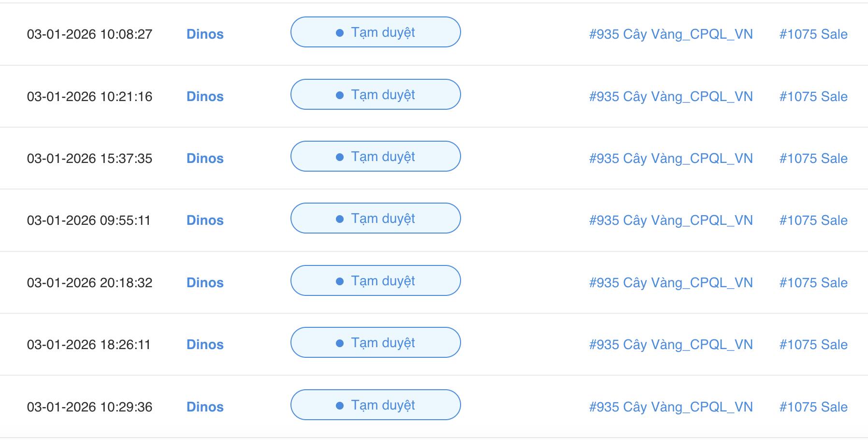The width and height of the screenshot is (868, 440).
Task: Click the Tạm duyệt badge in the 10:08:27 row
Action: [376, 32]
